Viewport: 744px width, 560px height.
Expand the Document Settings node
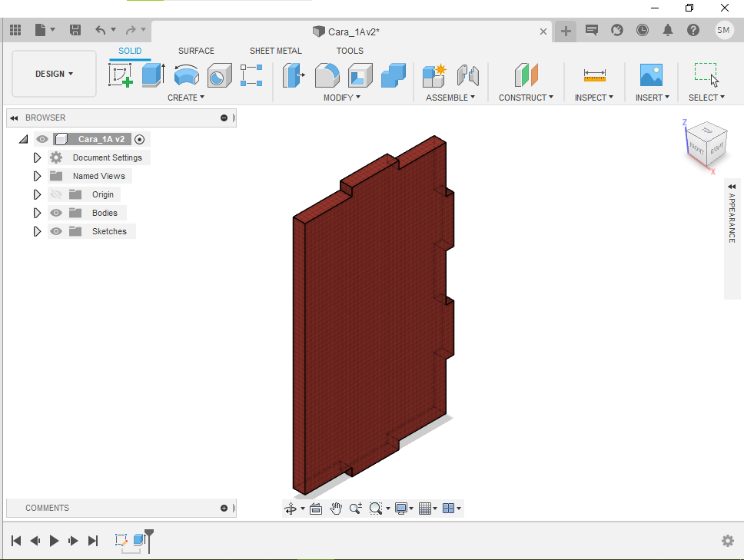click(37, 157)
